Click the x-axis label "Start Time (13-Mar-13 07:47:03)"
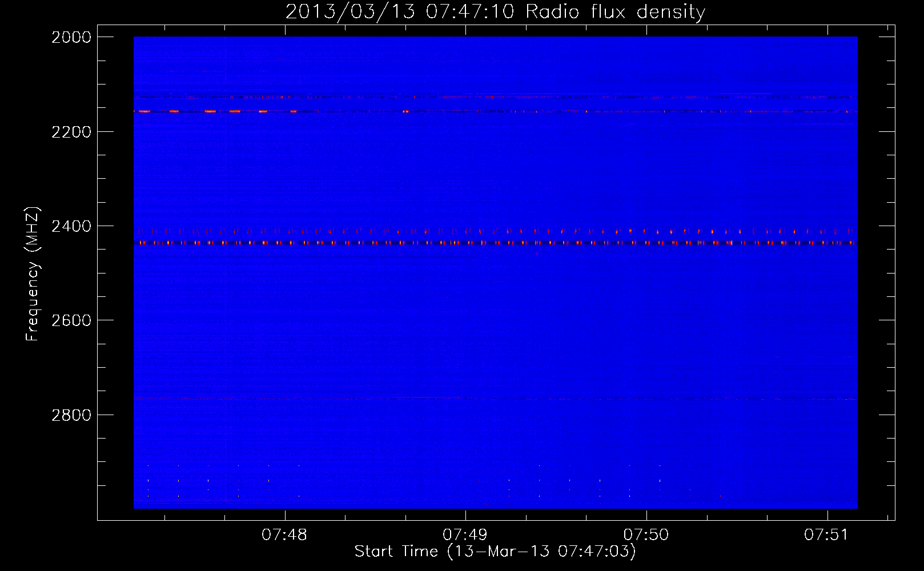Image resolution: width=924 pixels, height=571 pixels. pos(495,552)
